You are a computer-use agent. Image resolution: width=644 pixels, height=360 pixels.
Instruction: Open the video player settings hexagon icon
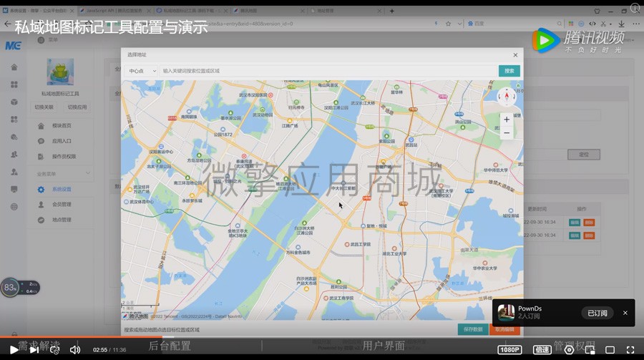569,350
